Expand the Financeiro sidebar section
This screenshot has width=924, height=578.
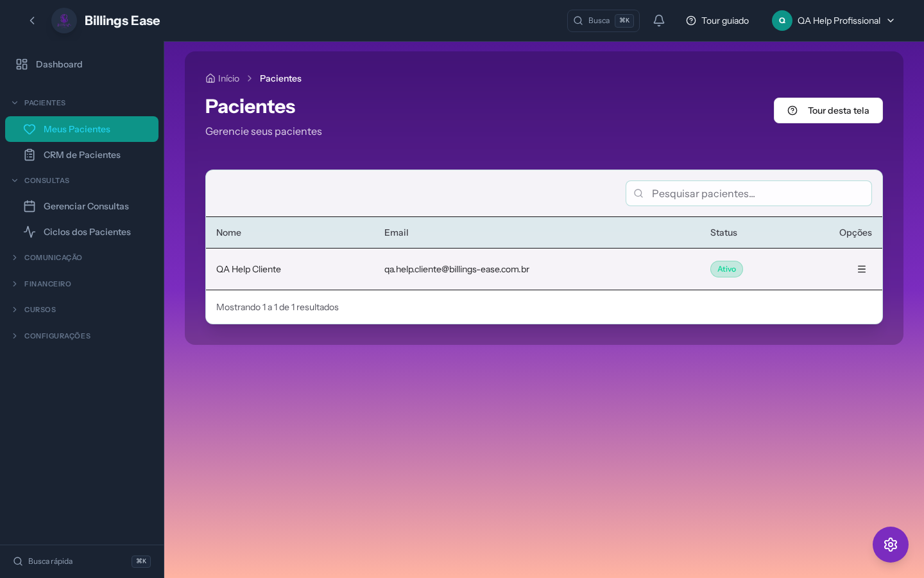tap(15, 284)
